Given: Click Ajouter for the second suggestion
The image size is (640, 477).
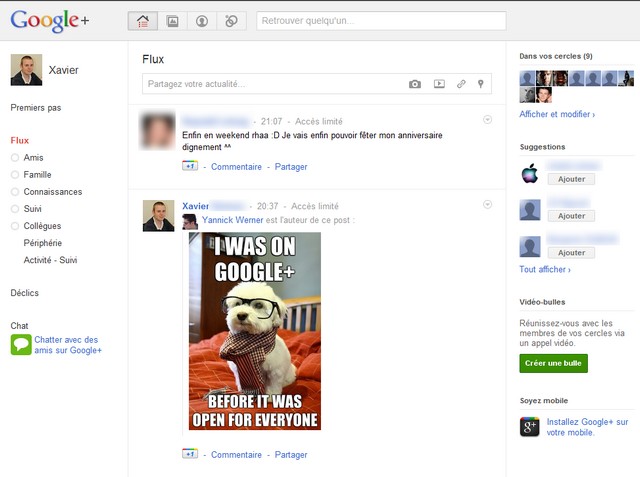Looking at the screenshot, I should point(571,216).
